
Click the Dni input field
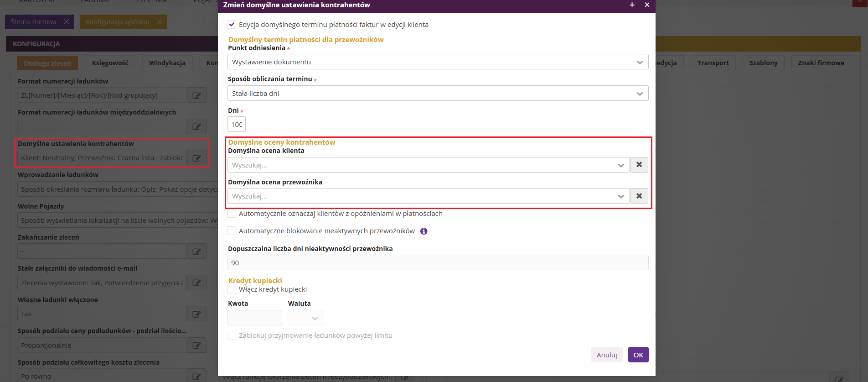[x=237, y=124]
